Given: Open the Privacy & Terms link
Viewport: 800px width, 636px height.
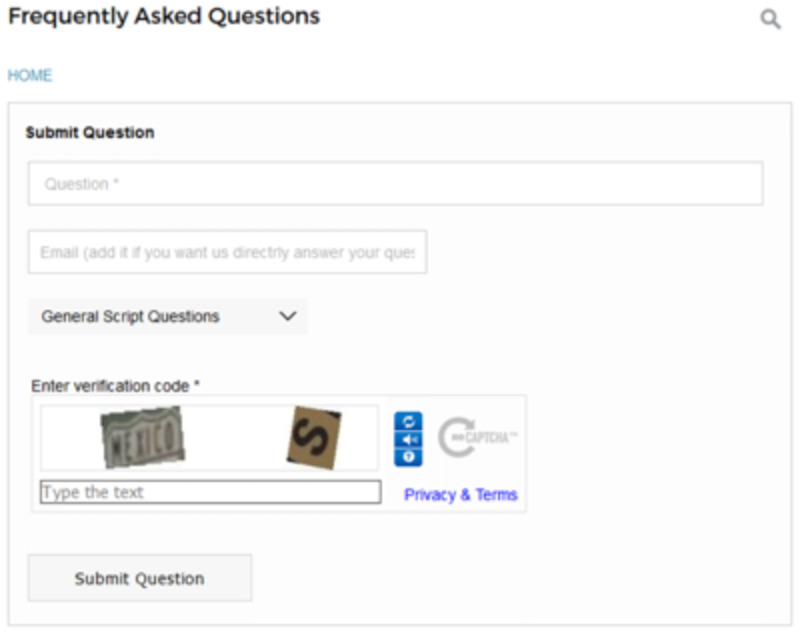Looking at the screenshot, I should 461,494.
